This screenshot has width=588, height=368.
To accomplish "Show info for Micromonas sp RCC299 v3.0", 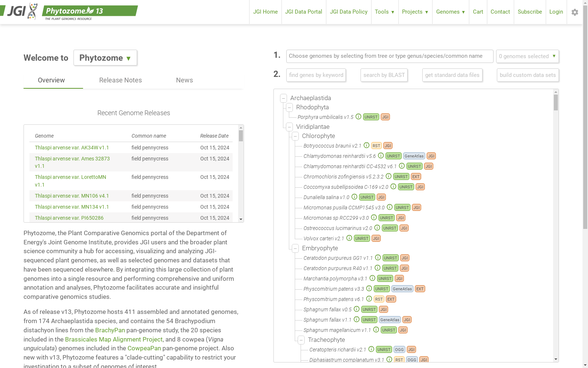I will tap(374, 217).
